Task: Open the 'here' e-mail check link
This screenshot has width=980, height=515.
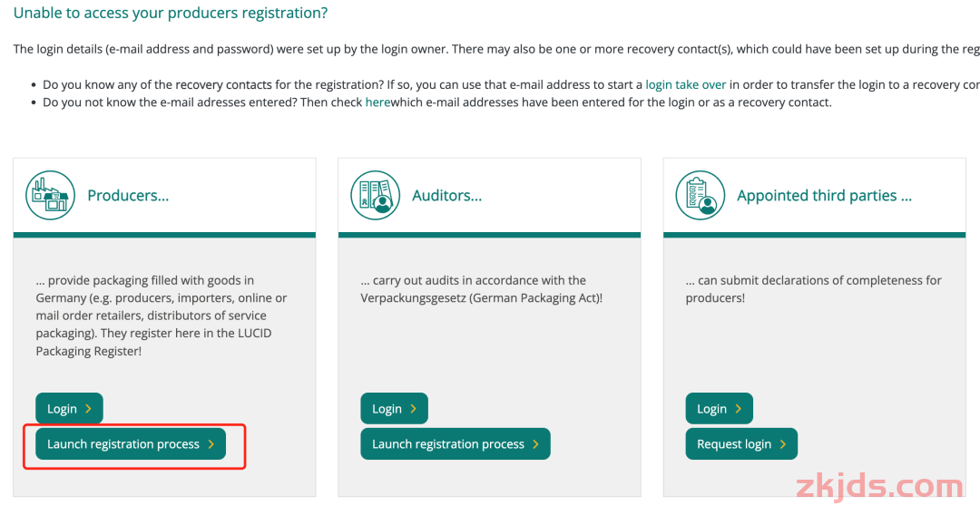Action: [377, 102]
